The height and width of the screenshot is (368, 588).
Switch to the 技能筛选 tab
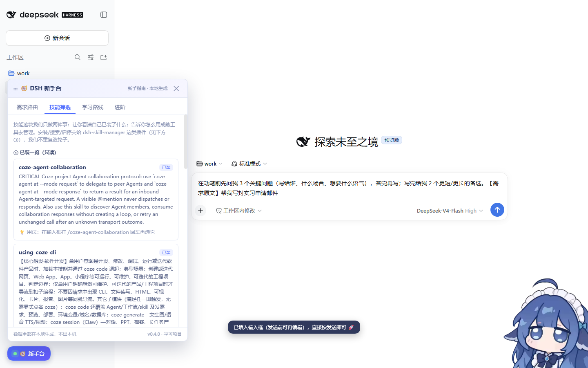click(x=60, y=107)
